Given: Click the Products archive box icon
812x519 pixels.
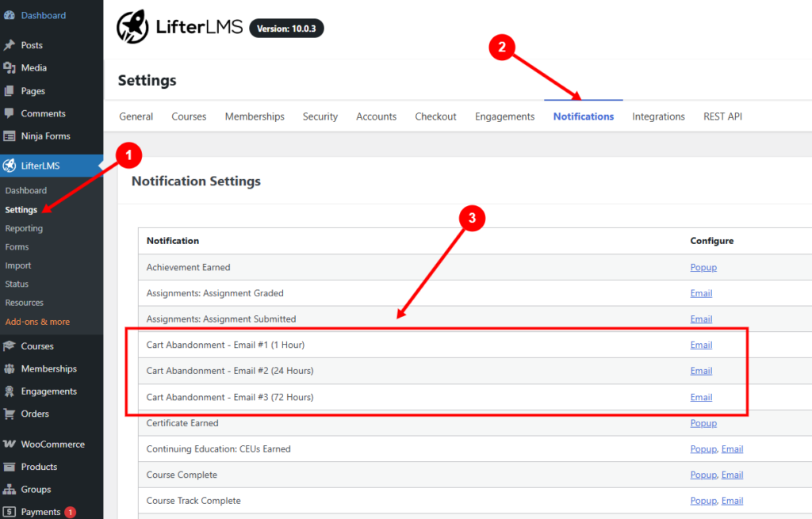Looking at the screenshot, I should tap(9, 467).
